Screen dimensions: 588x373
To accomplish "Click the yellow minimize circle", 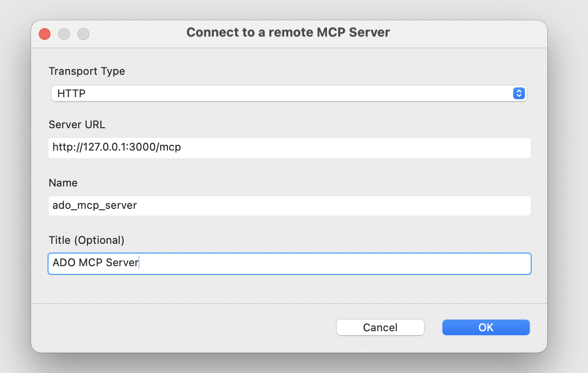I will point(64,34).
